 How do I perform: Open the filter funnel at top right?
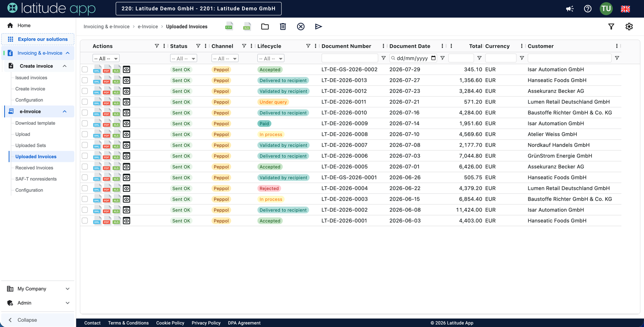tap(611, 26)
